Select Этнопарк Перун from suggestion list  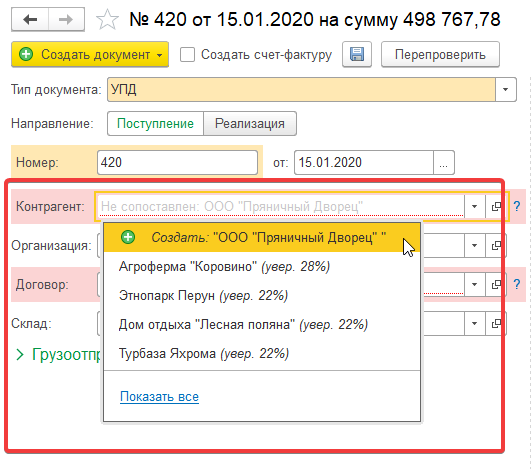click(262, 296)
